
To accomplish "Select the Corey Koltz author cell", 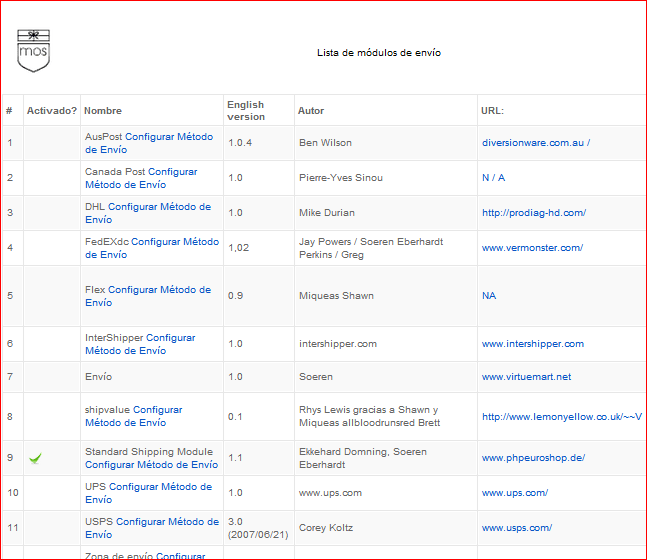I will point(326,528).
